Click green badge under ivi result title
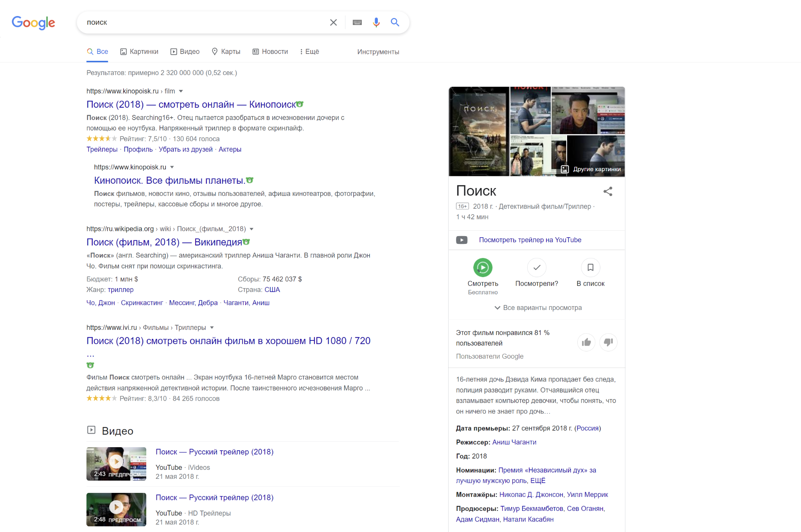Image resolution: width=801 pixels, height=532 pixels. pyautogui.click(x=90, y=365)
